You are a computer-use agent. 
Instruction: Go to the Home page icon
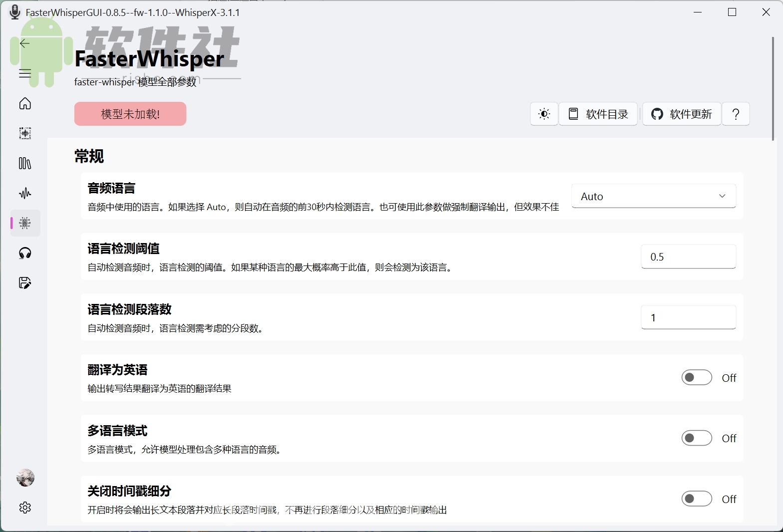point(25,103)
